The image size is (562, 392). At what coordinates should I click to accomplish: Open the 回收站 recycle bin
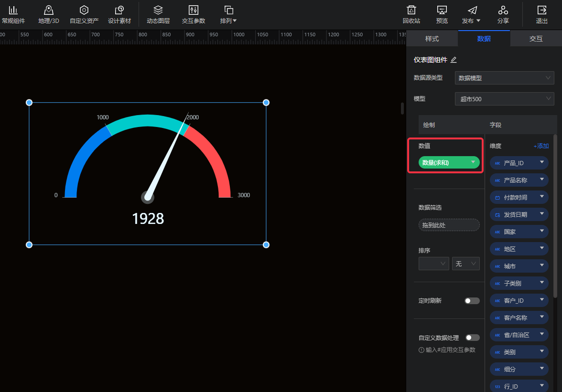click(x=411, y=10)
